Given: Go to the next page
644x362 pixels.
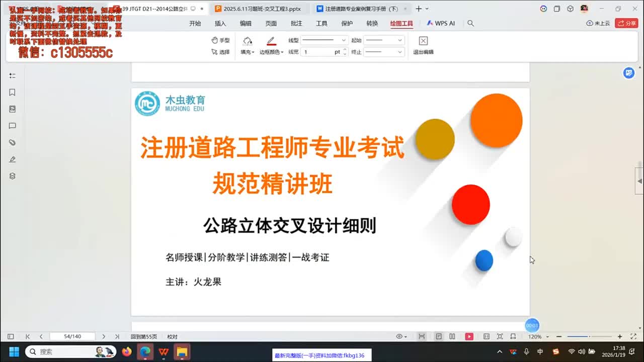Looking at the screenshot, I should pos(104,336).
